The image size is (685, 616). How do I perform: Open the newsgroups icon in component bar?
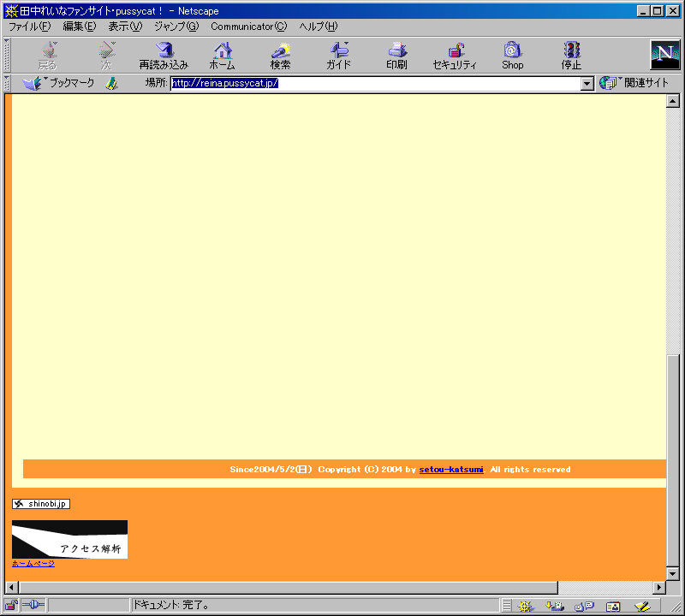pos(585,606)
